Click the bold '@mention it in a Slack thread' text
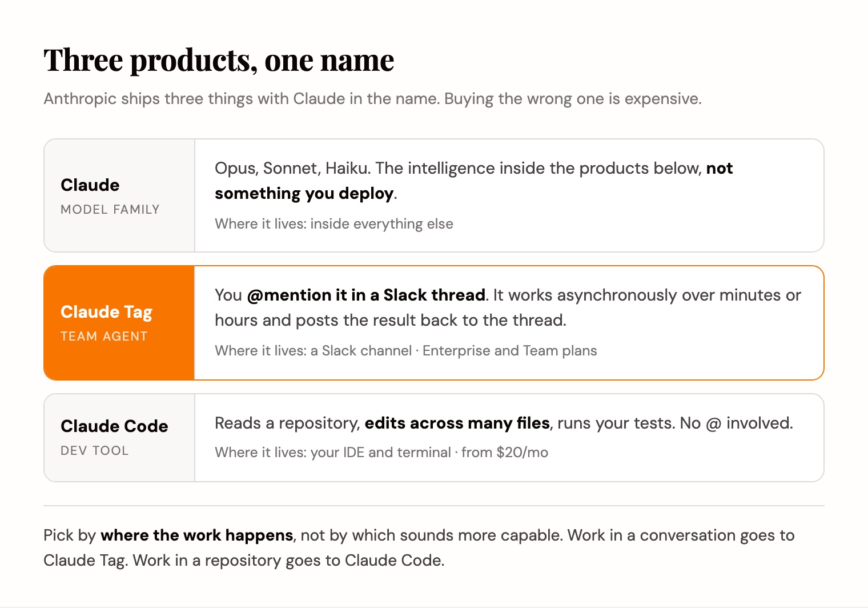Screen dimensions: 868x608 (x=366, y=295)
